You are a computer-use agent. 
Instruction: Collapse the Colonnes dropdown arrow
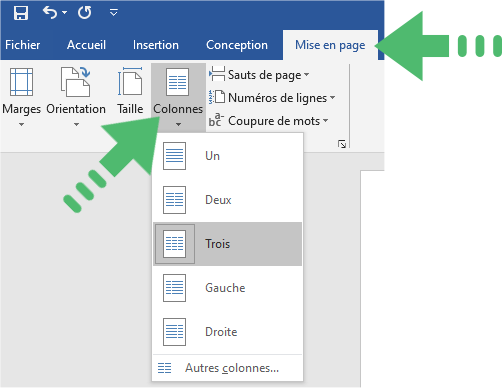(179, 124)
